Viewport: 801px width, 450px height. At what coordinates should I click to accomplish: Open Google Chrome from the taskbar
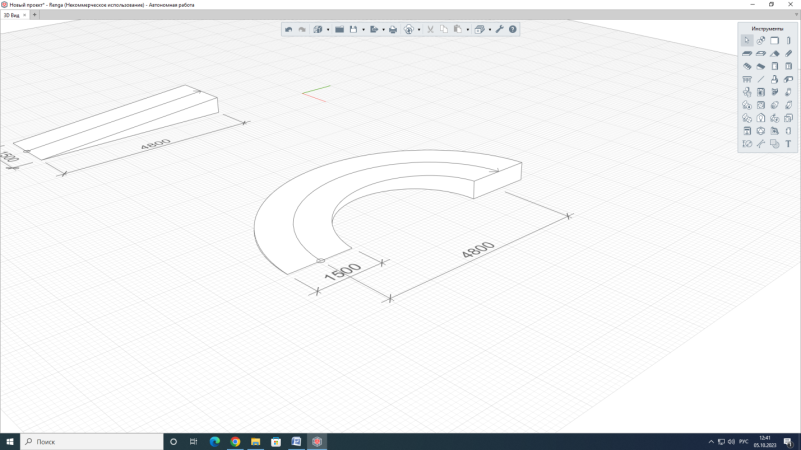click(x=235, y=441)
